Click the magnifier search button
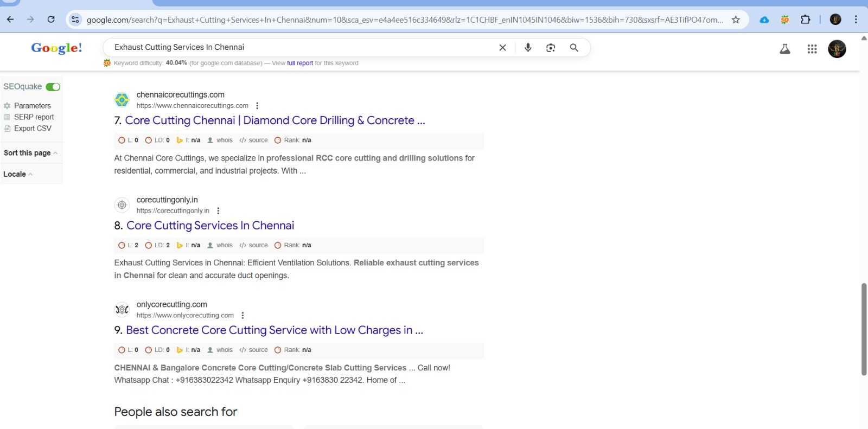The height and width of the screenshot is (429, 868). 574,48
